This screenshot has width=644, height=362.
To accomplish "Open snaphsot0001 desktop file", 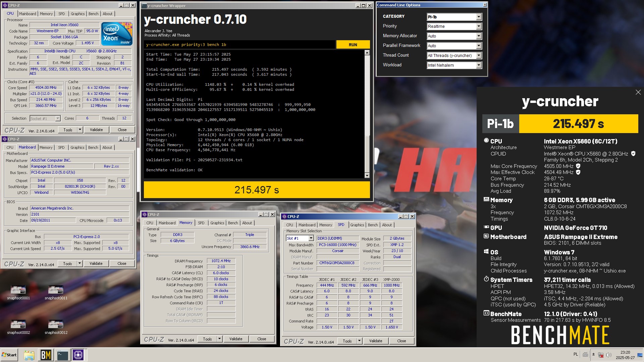I will [x=18, y=292].
